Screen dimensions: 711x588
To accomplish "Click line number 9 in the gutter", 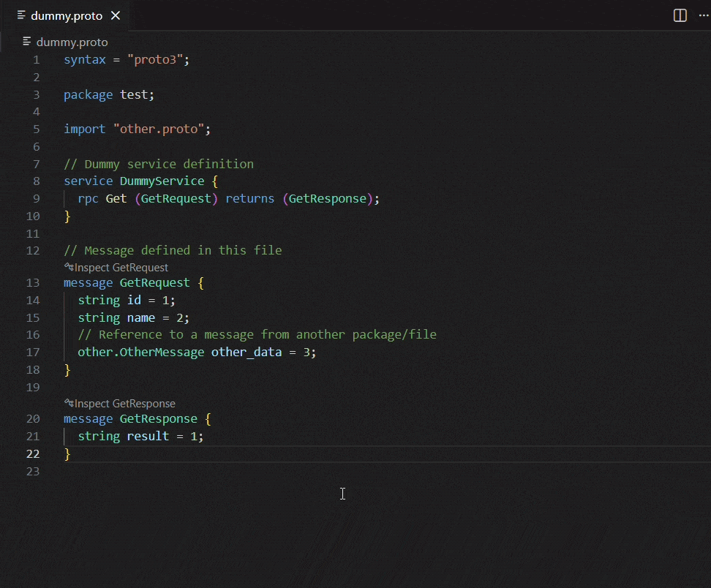I will (36, 198).
